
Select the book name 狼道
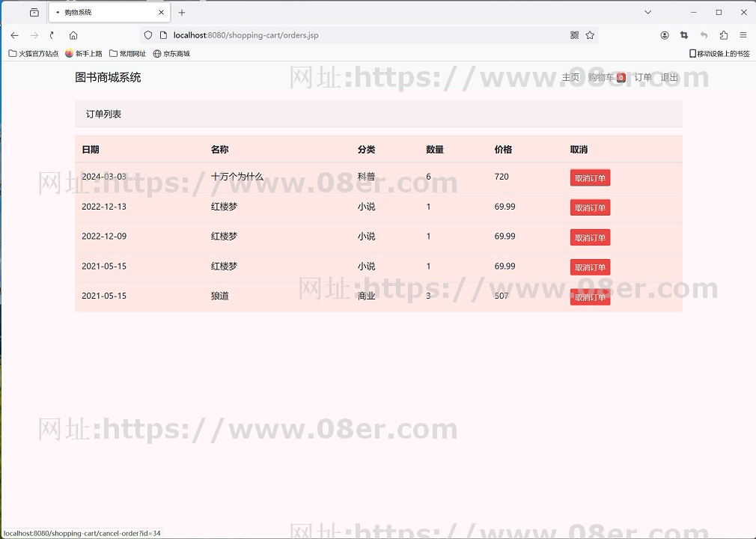click(220, 296)
